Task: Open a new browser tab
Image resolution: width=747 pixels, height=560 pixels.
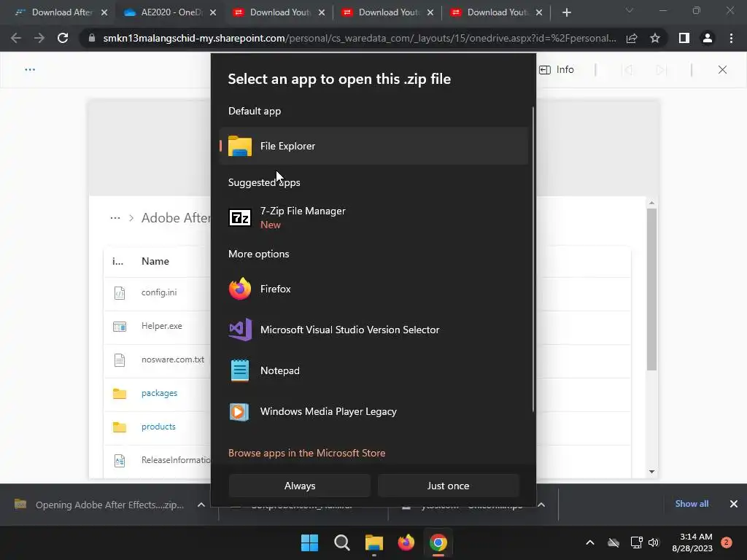Action: (x=566, y=12)
